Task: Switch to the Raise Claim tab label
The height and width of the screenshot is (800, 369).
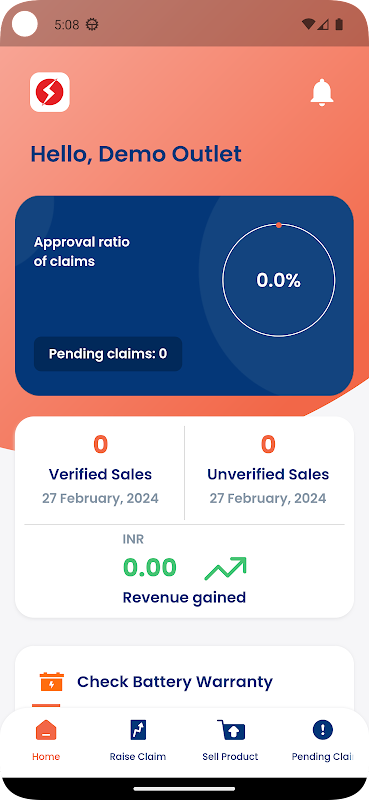Action: point(138,756)
